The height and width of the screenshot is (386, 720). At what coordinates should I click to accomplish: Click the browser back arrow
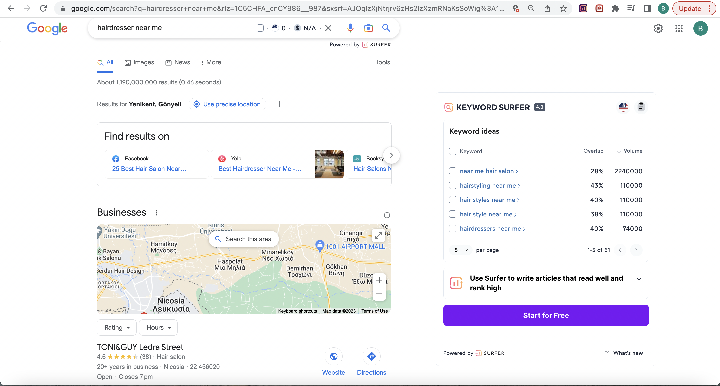[x=11, y=8]
